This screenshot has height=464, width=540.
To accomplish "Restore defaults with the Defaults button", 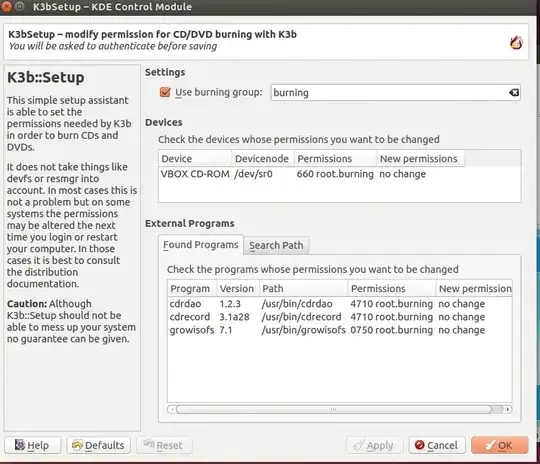I will (x=98, y=445).
